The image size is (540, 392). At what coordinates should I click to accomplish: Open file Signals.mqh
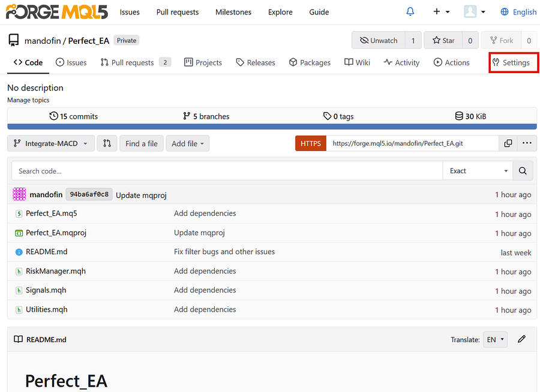coord(46,290)
